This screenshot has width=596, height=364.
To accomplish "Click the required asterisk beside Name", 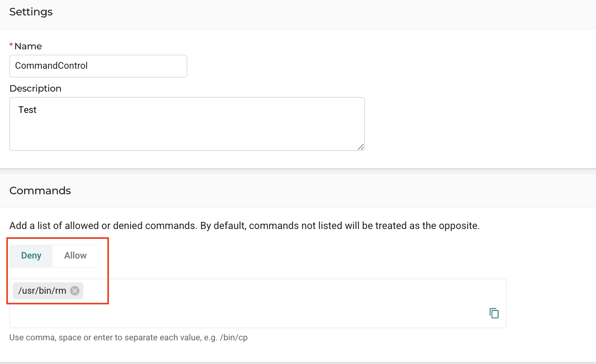I will click(11, 45).
